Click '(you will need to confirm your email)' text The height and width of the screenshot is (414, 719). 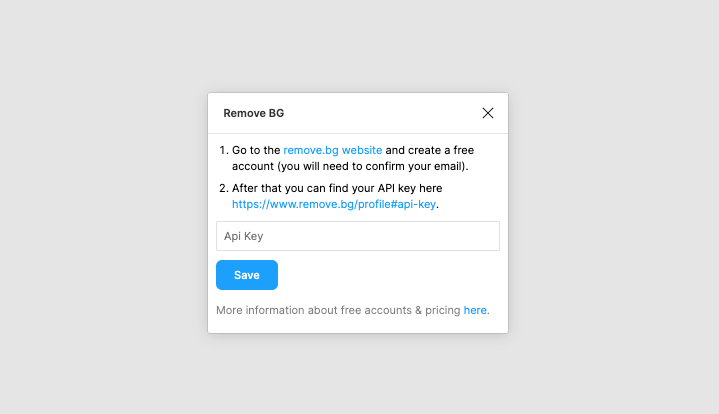click(x=372, y=166)
